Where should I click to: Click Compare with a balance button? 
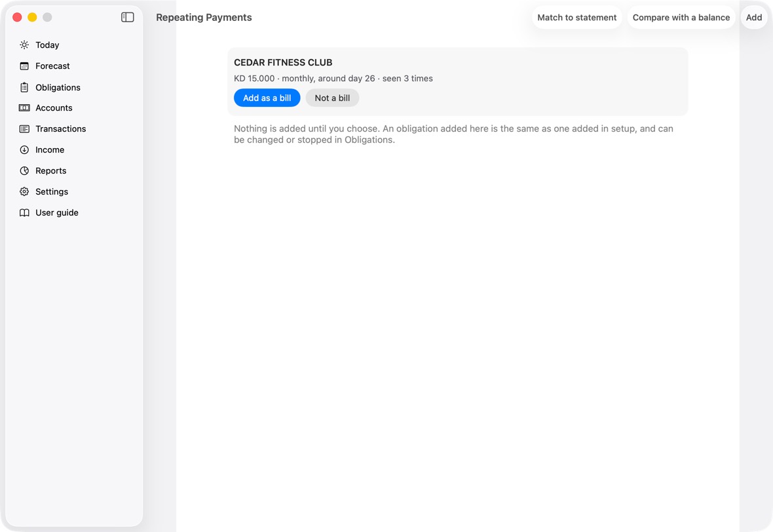coord(681,17)
